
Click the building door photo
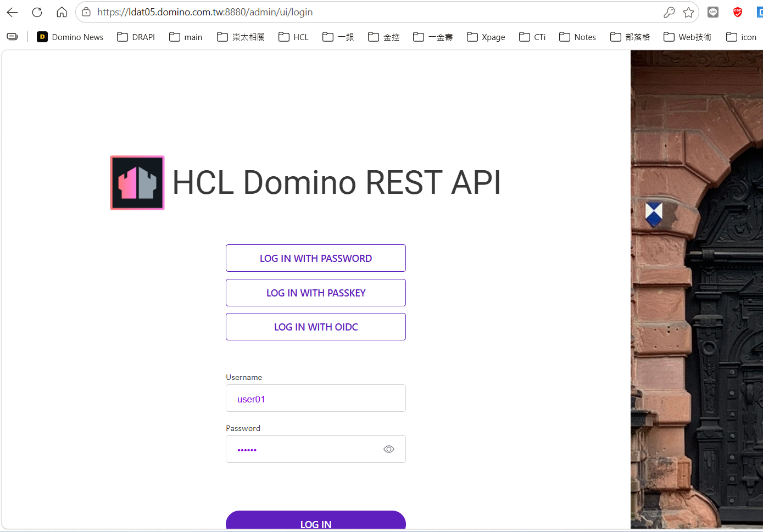(x=697, y=289)
